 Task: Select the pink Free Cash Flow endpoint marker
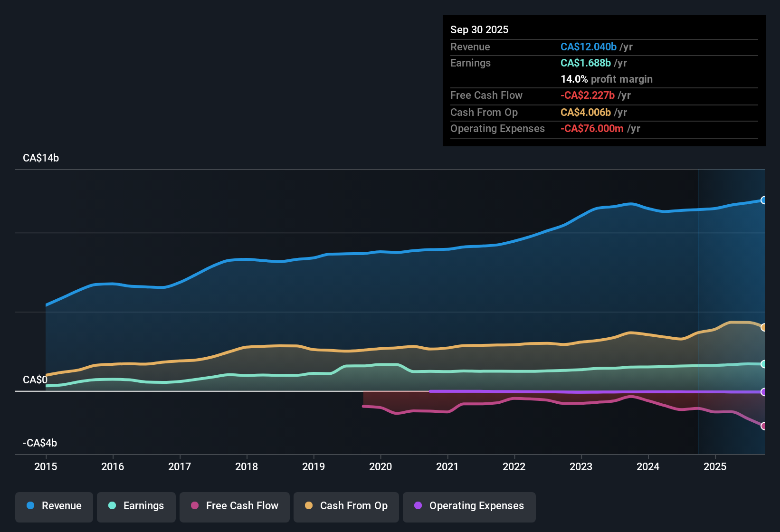[x=764, y=427]
